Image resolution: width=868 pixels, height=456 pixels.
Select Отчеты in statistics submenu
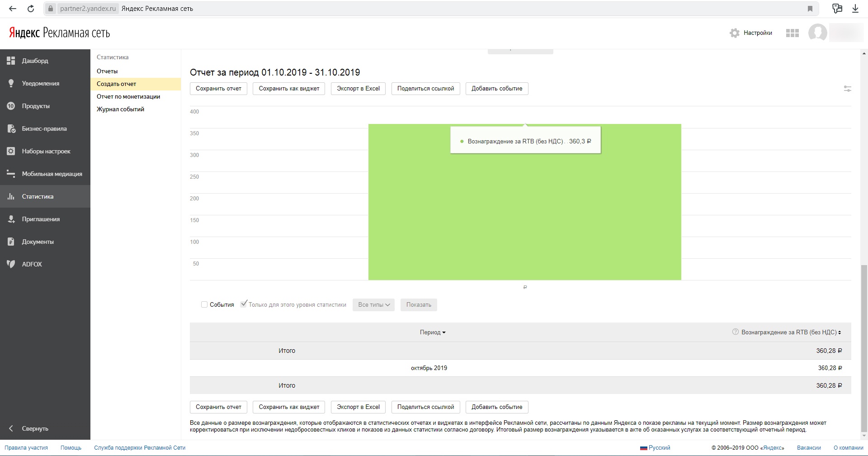pos(107,71)
